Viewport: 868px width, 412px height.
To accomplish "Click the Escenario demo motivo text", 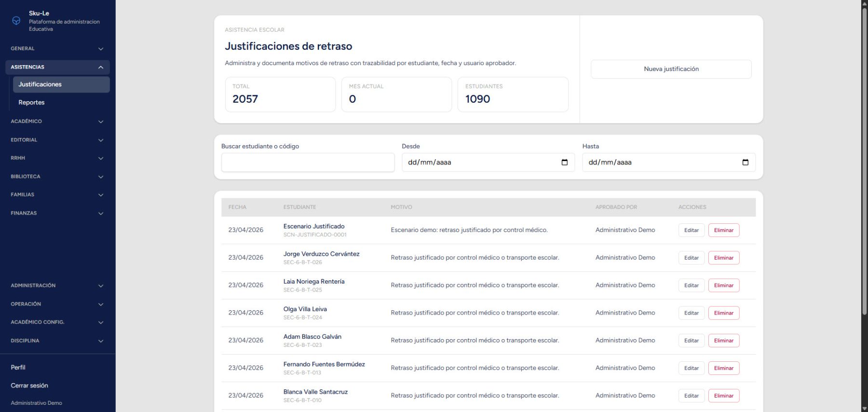I will point(469,230).
